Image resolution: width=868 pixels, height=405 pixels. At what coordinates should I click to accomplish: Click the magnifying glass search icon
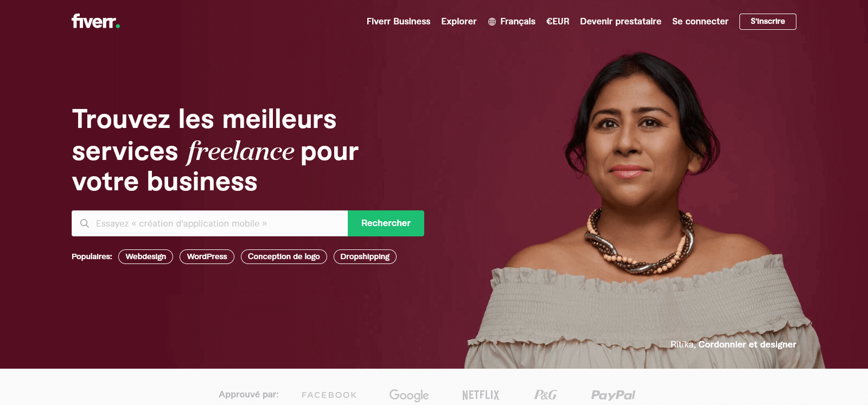pyautogui.click(x=85, y=223)
